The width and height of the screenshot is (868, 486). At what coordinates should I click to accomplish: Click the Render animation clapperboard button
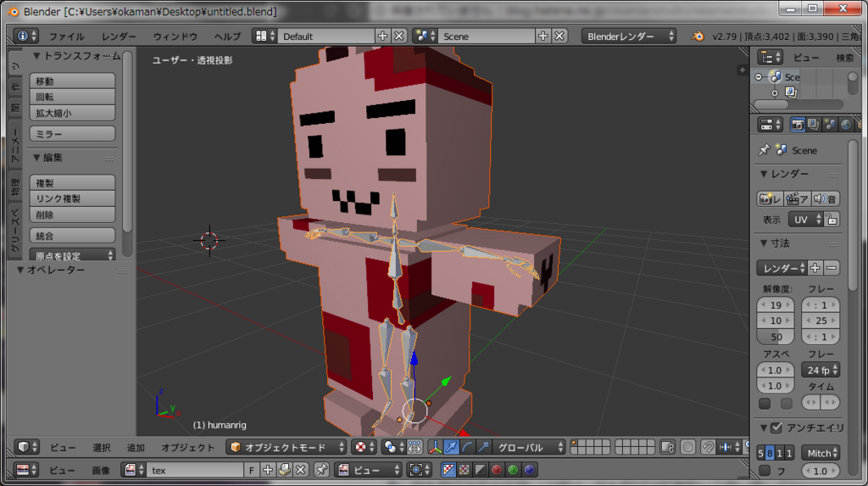798,199
